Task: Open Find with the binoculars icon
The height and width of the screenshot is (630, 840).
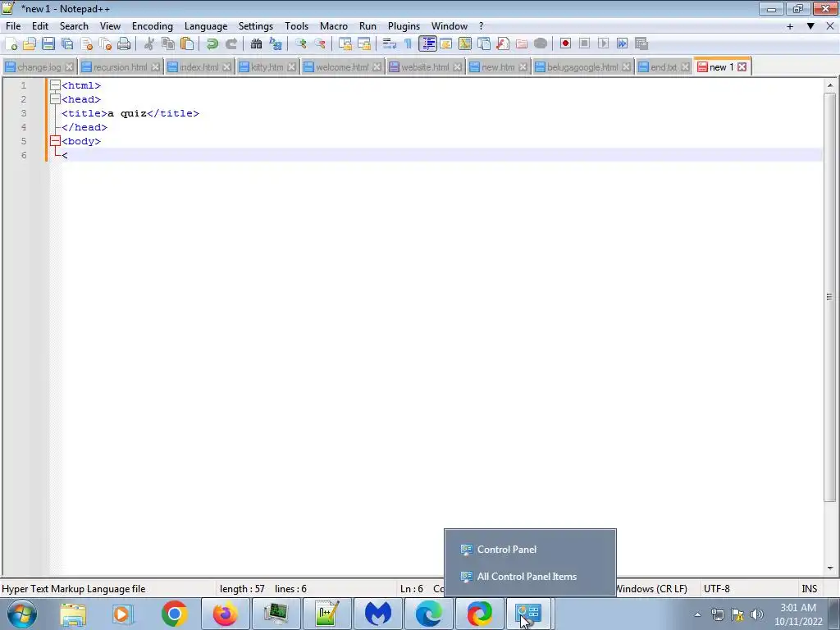Action: 256,44
